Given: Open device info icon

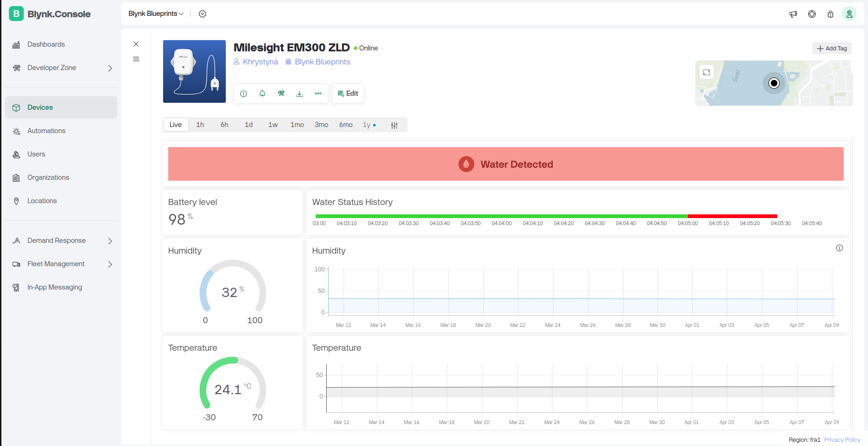Looking at the screenshot, I should tap(244, 93).
